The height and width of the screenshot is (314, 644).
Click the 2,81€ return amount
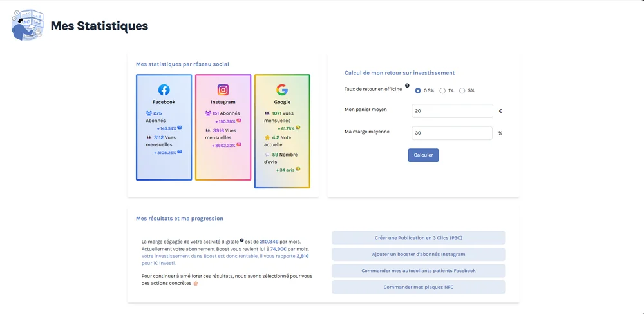pos(303,256)
